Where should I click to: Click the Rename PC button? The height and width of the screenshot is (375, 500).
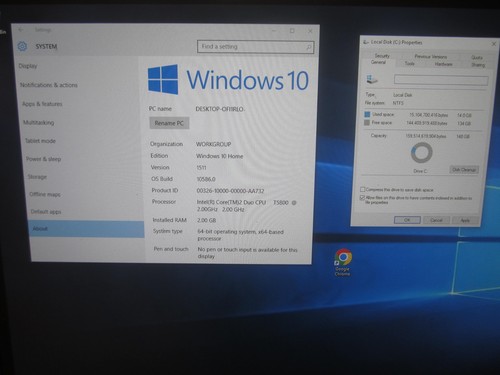169,123
